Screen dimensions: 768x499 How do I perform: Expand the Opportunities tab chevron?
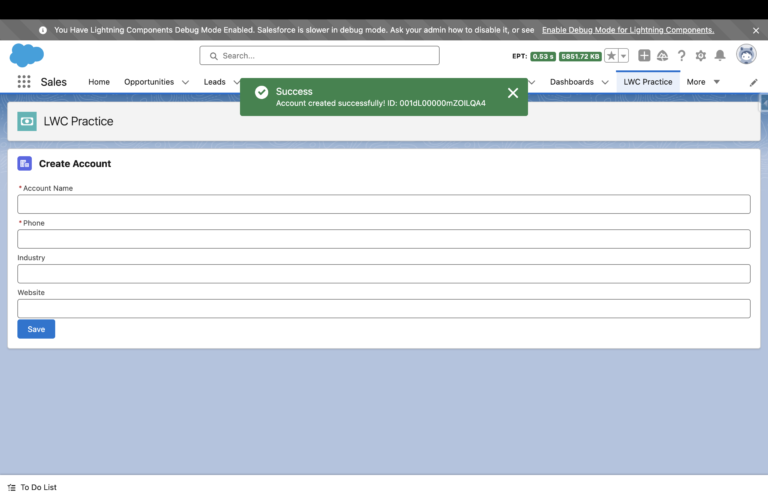185,82
